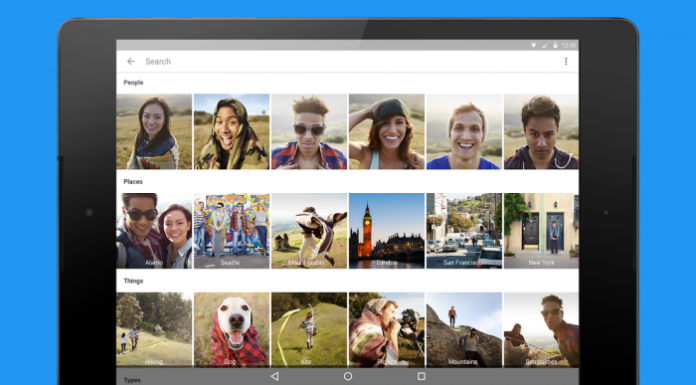Open the three-dot overflow menu
The height and width of the screenshot is (385, 696).
(566, 61)
